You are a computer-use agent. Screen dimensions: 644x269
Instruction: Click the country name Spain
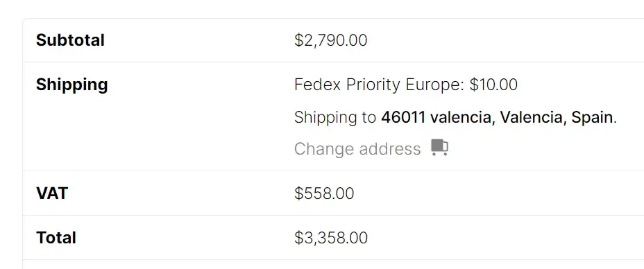(x=592, y=118)
